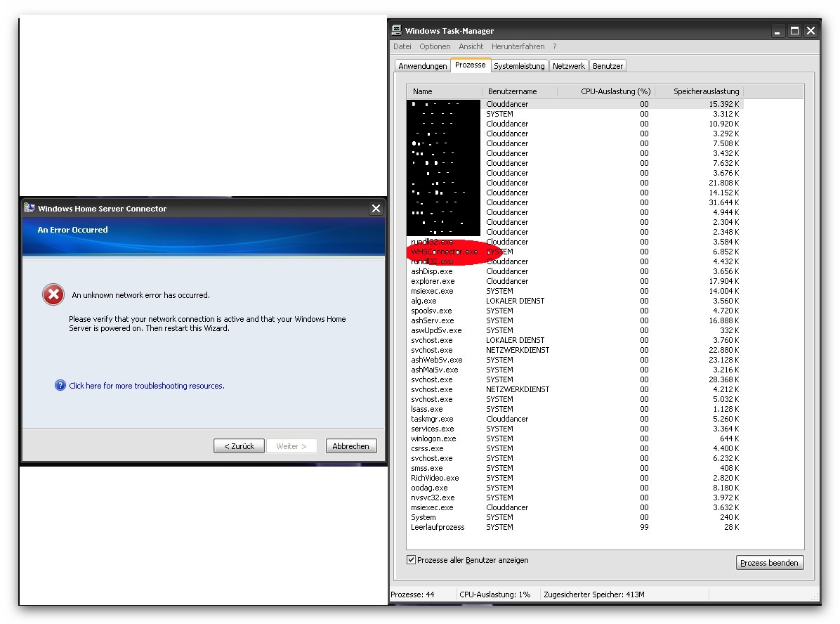
Task: Select the RichVideo.exe process row
Action: tap(575, 478)
